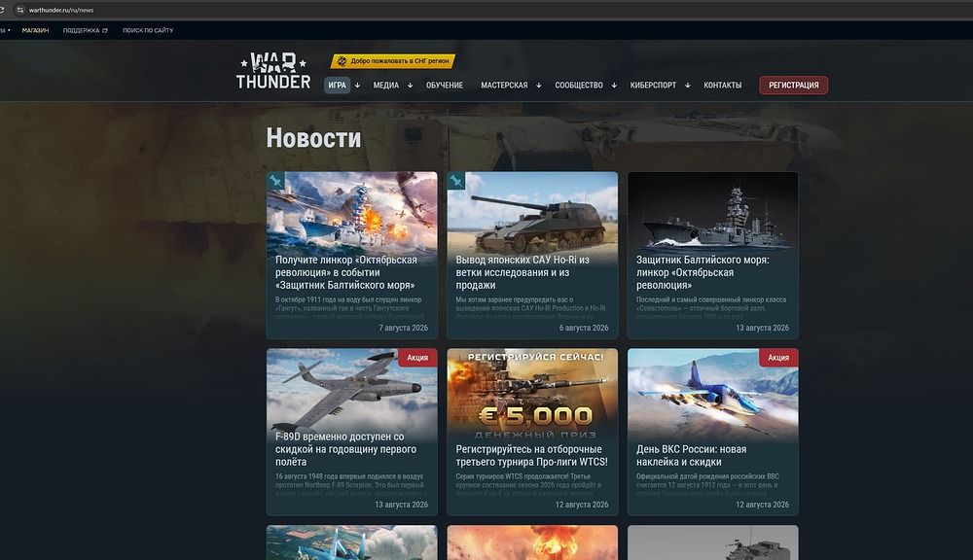Expand the arrow next to ИГРА
This screenshot has height=560, width=973.
357,86
